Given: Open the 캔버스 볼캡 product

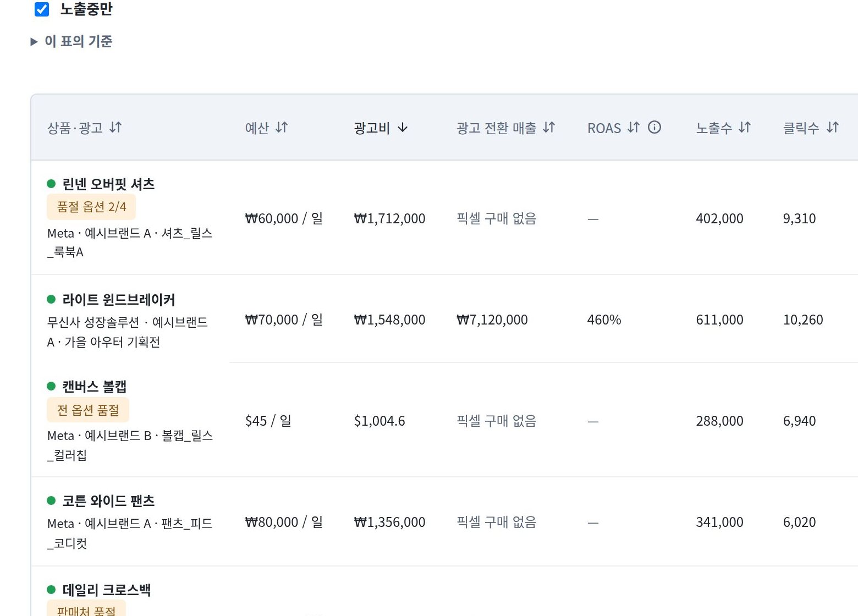Looking at the screenshot, I should click(95, 387).
